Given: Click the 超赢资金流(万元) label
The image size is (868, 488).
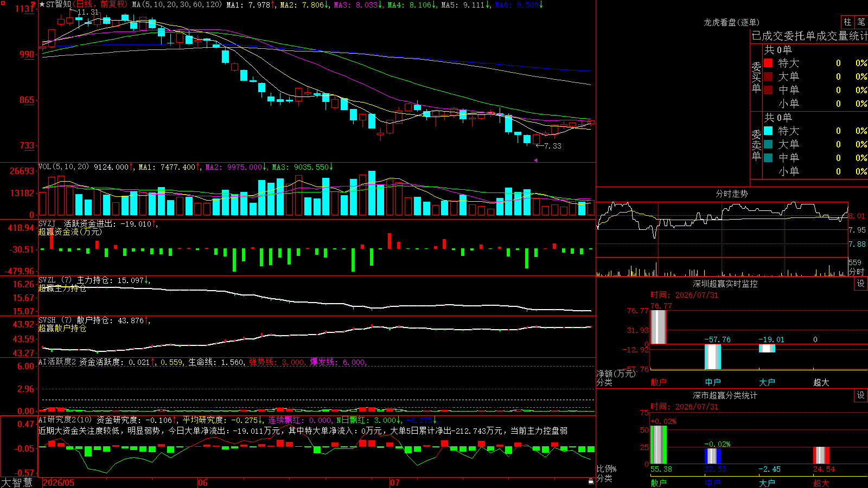Looking at the screenshot, I should click(70, 232).
